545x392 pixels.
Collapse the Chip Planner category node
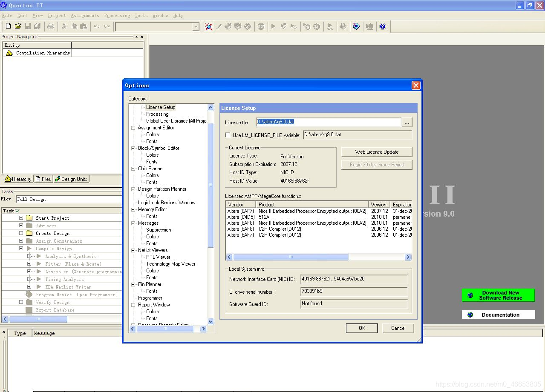click(x=133, y=169)
